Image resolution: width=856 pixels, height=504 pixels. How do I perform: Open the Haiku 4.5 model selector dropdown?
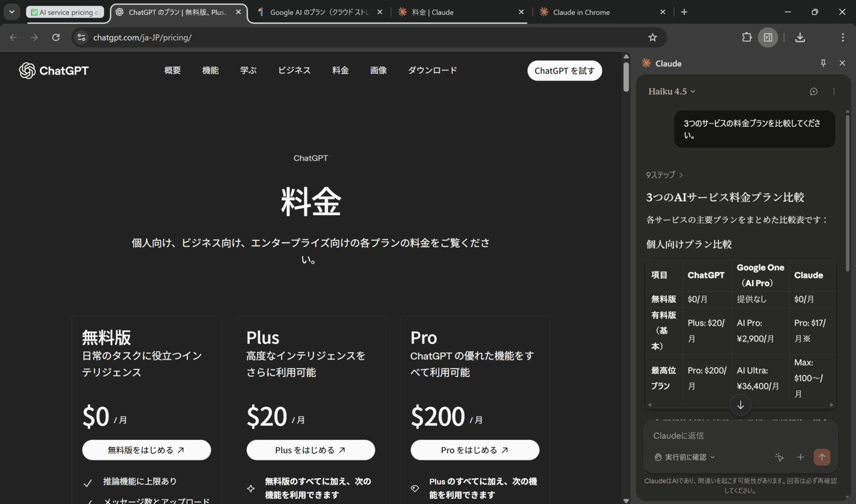click(671, 91)
